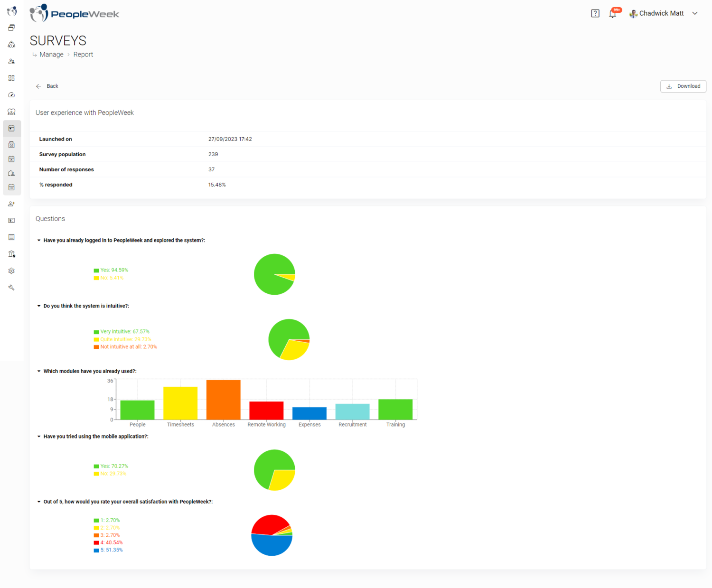Image resolution: width=712 pixels, height=588 pixels.
Task: Click the yellow Timesheets bar
Action: 180,403
